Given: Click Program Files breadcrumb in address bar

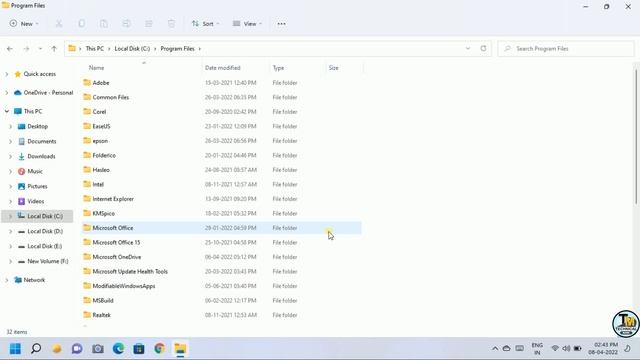Looking at the screenshot, I should (178, 49).
